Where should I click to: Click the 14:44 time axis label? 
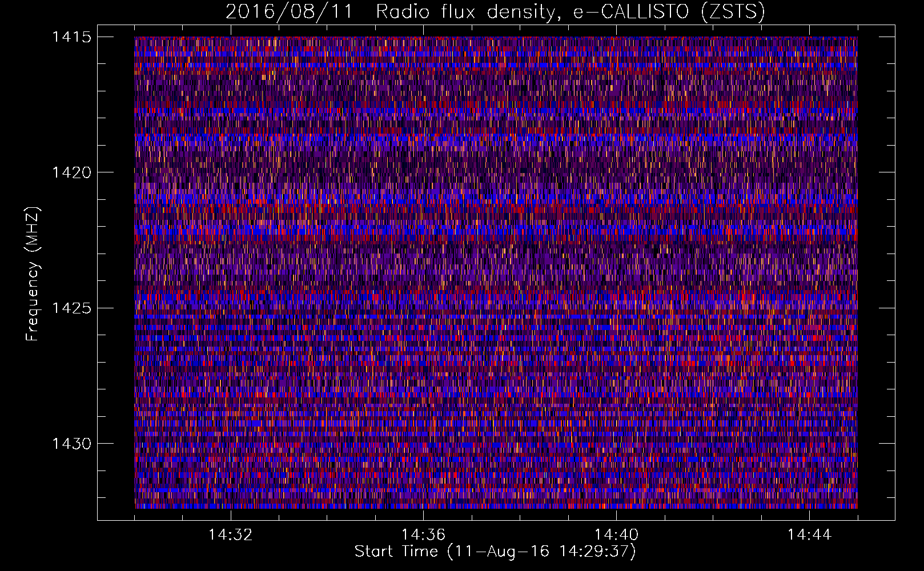point(809,535)
